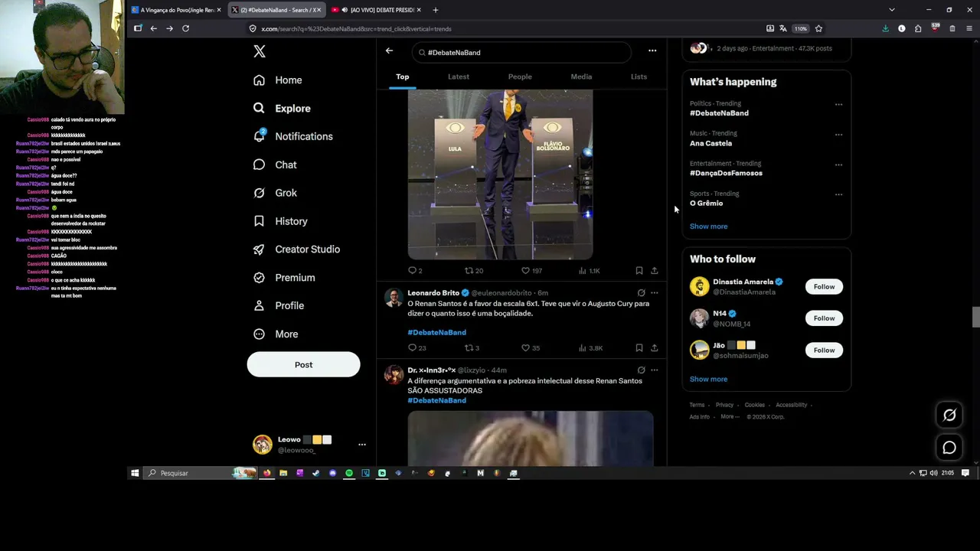Open more options on Leonardo Brito's post

click(655, 292)
